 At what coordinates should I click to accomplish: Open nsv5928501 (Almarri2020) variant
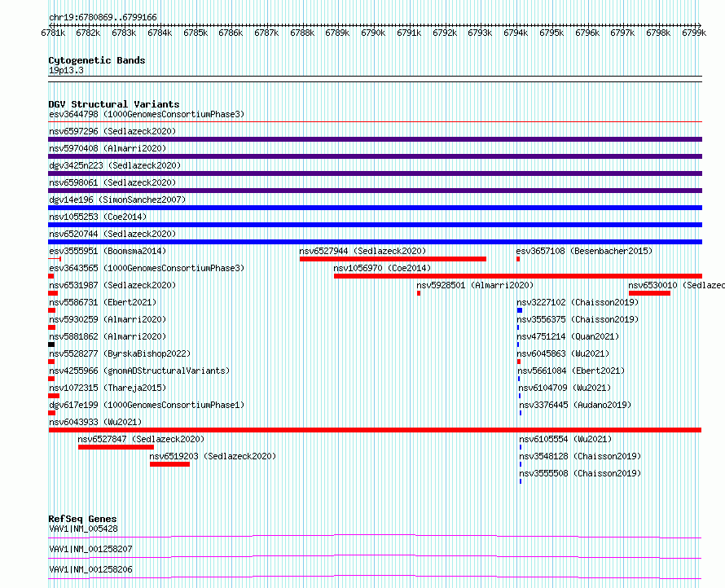click(475, 285)
